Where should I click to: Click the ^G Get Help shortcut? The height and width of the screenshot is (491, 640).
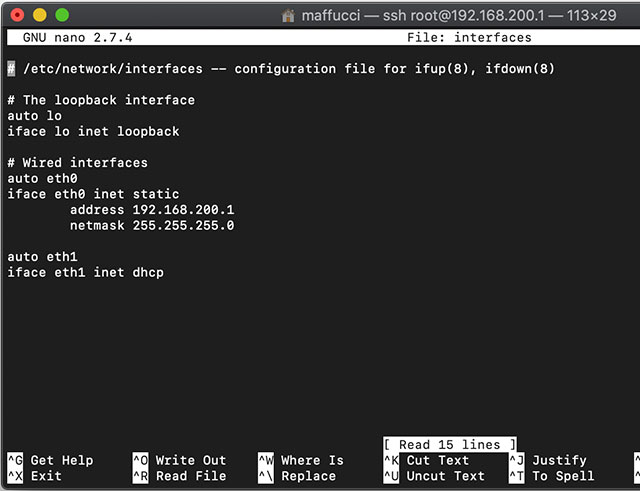click(50, 461)
